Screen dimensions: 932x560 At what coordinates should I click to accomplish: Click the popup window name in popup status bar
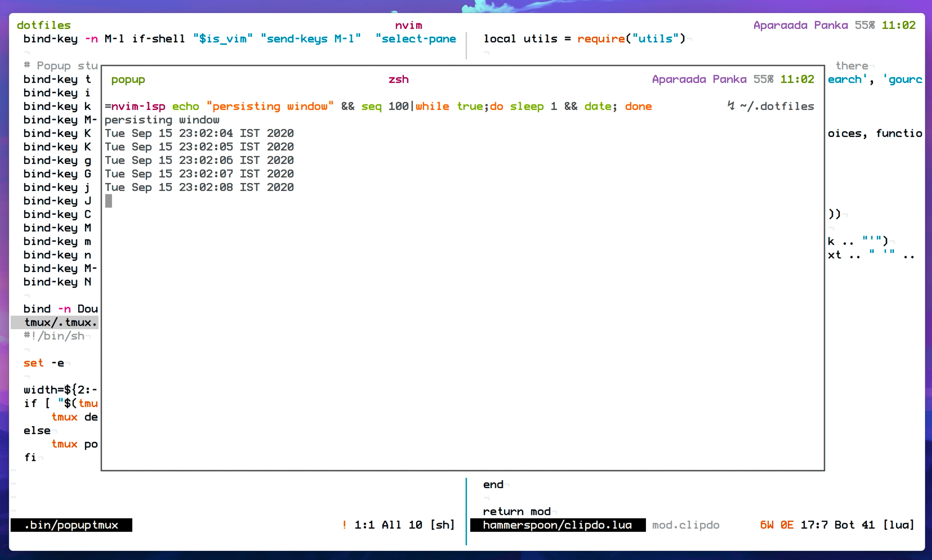click(128, 79)
